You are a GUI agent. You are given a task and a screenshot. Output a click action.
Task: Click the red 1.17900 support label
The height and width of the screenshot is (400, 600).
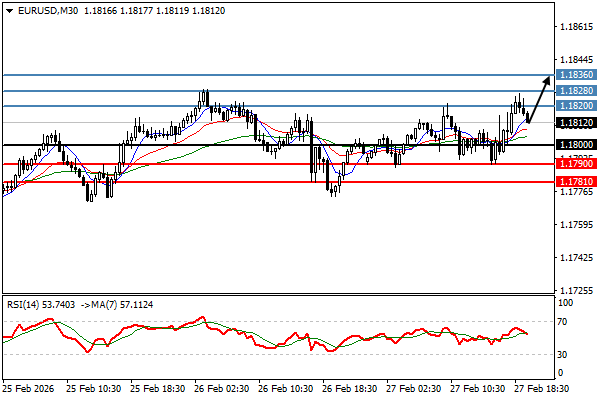[576, 164]
